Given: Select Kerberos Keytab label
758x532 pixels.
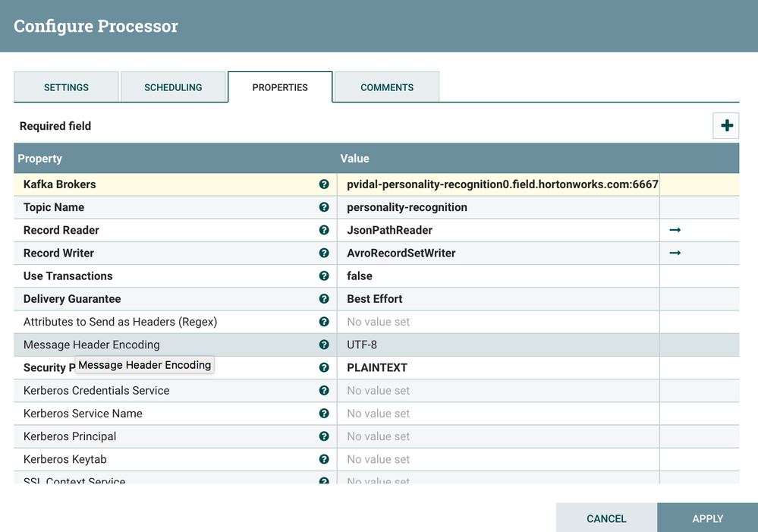Looking at the screenshot, I should point(64,459).
